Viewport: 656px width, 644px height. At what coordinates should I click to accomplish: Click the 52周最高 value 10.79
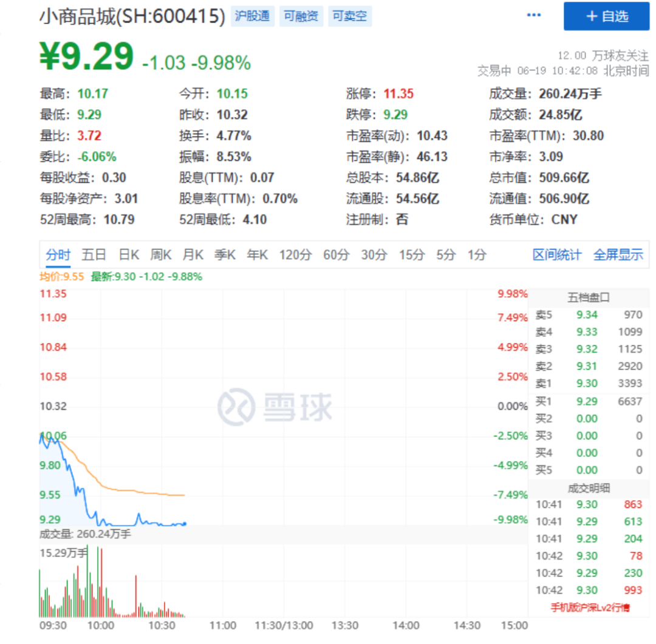click(x=119, y=220)
